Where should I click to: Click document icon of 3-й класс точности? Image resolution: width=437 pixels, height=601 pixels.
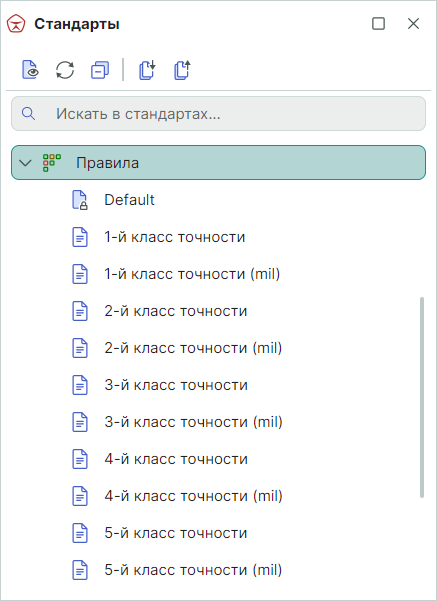(x=80, y=385)
